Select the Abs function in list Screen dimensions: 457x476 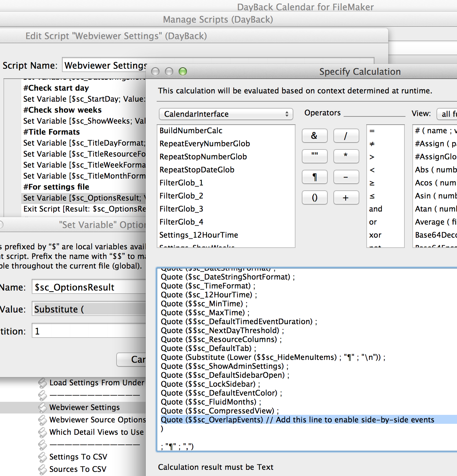click(435, 170)
